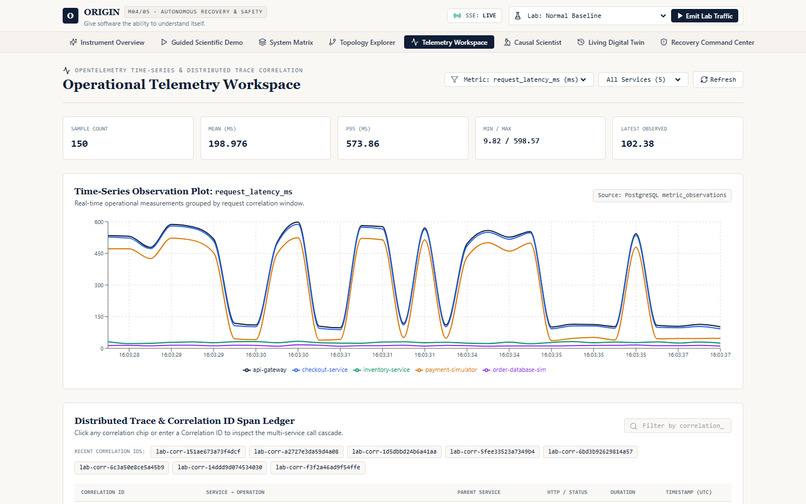Focus the Filter by correlation input field

click(x=677, y=426)
